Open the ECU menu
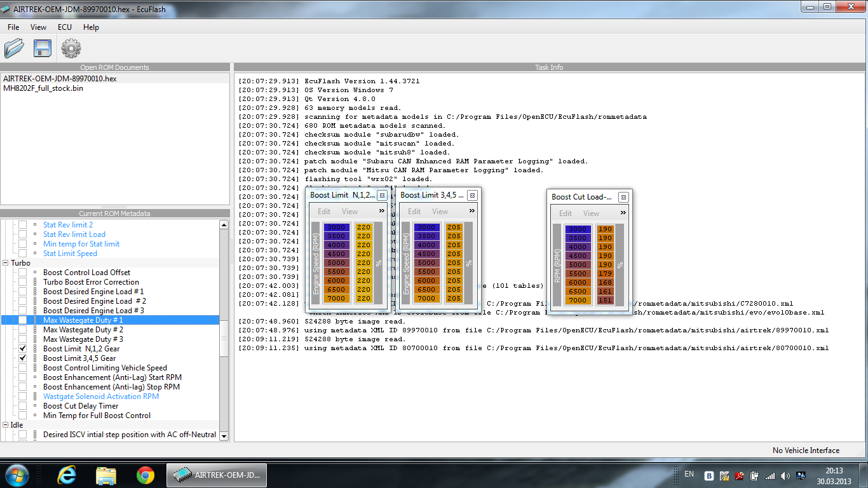This screenshot has width=868, height=488. pos(64,27)
